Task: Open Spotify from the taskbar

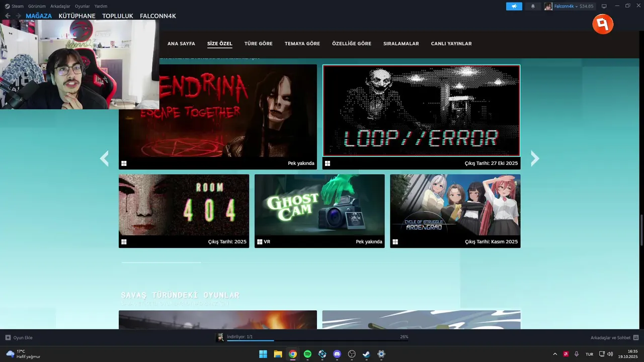Action: (307, 354)
